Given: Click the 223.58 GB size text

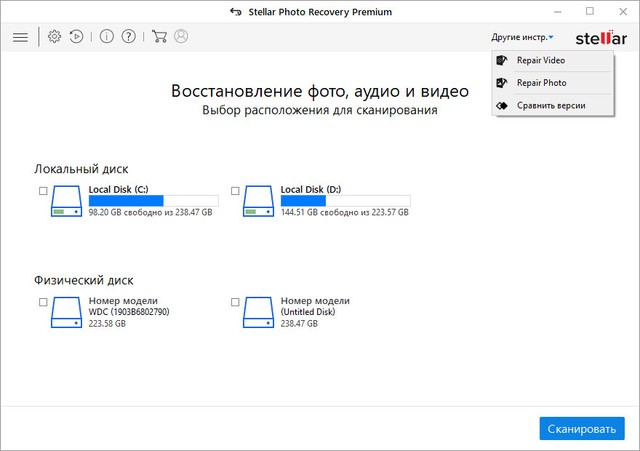Looking at the screenshot, I should (x=107, y=324).
